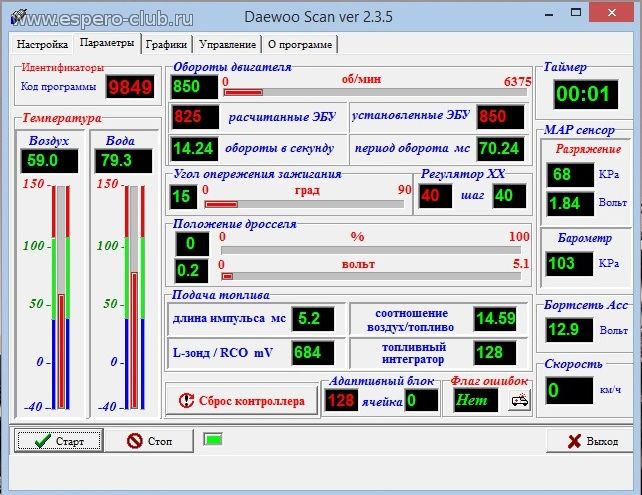
Task: Click the engine RPM progress bar
Action: 375,93
